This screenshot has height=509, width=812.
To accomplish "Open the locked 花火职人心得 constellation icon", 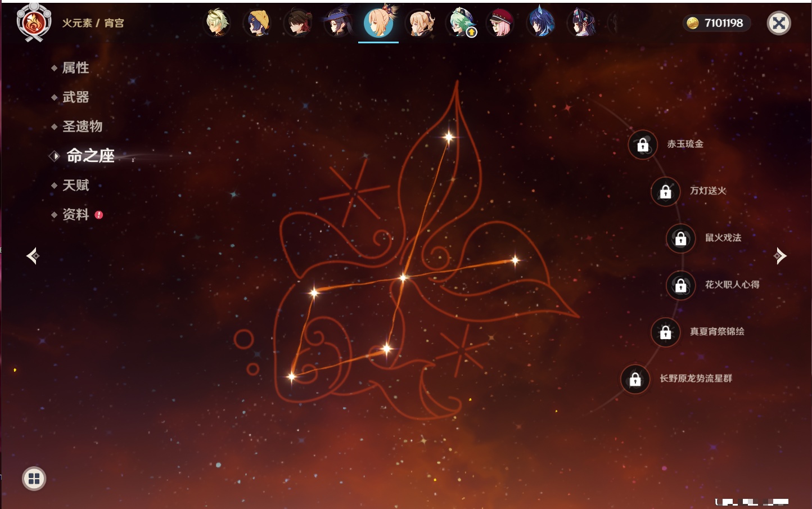I will click(681, 286).
